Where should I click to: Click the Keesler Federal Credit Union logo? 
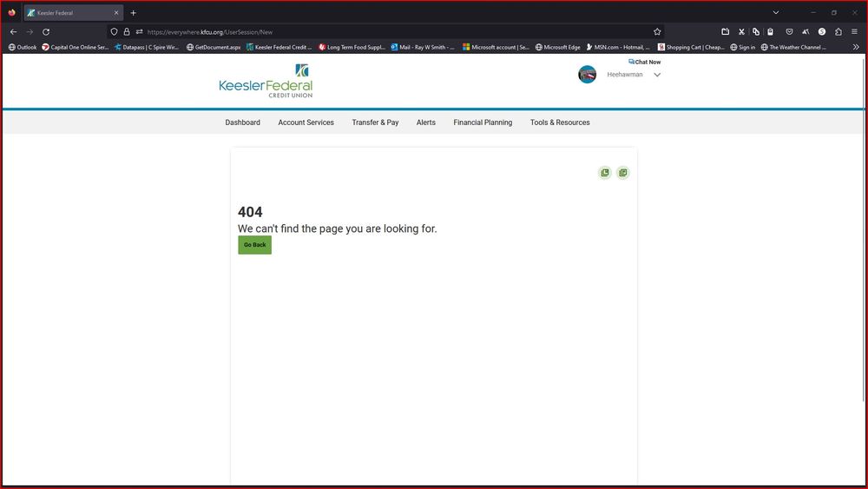pos(266,81)
